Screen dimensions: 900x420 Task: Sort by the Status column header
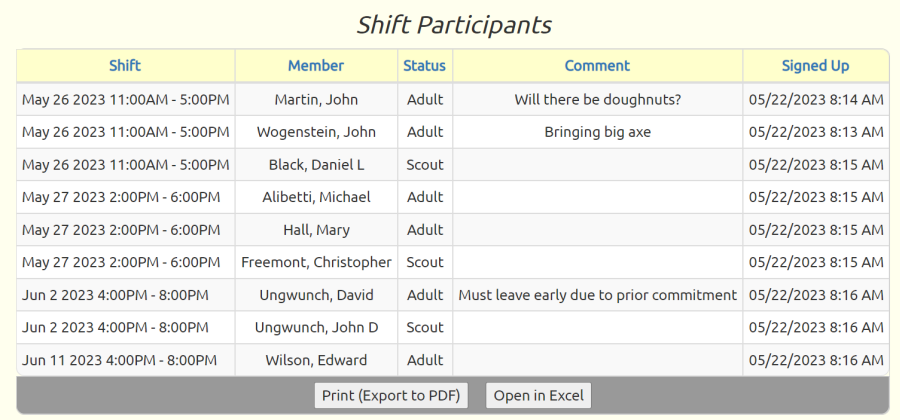click(425, 65)
